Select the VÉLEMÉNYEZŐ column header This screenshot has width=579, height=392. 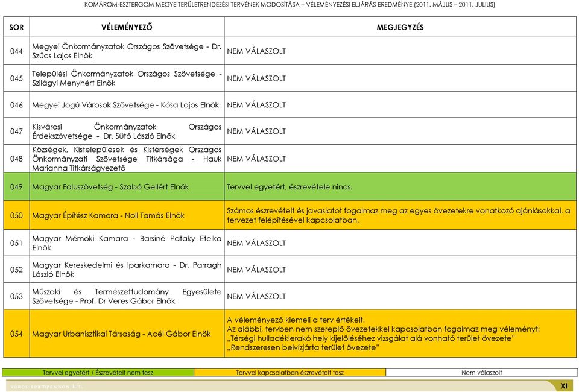127,27
